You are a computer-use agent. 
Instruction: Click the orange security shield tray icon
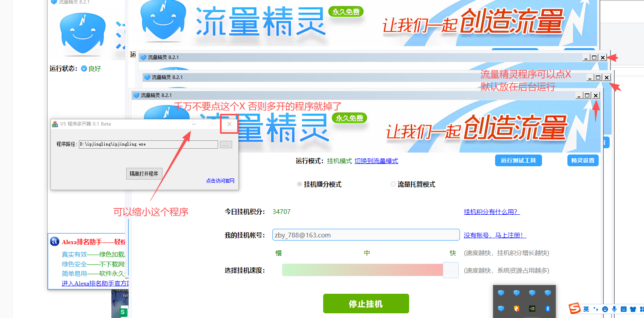(x=517, y=309)
